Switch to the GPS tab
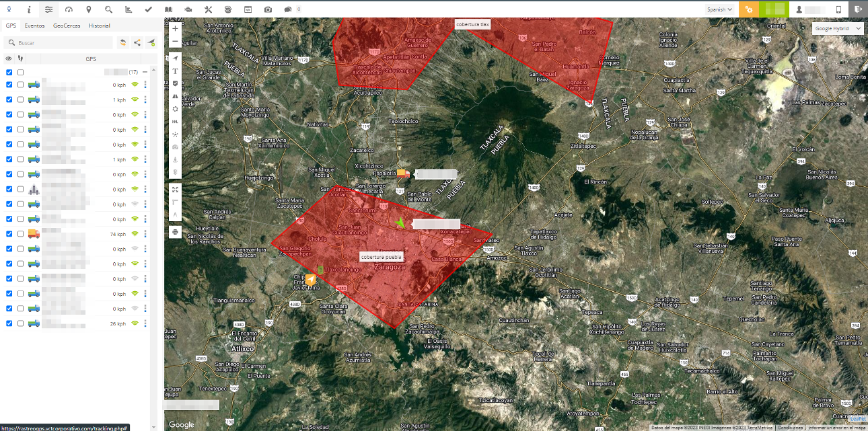 coord(11,26)
